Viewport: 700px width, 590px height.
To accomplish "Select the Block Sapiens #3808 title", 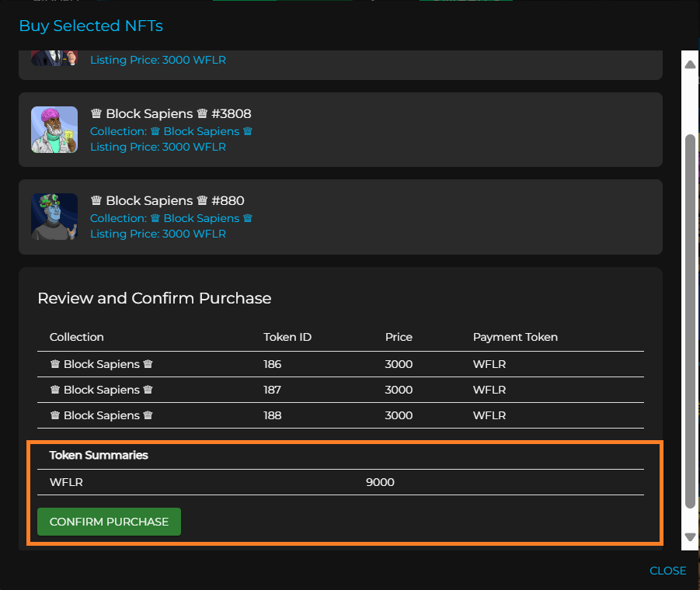I will [171, 114].
